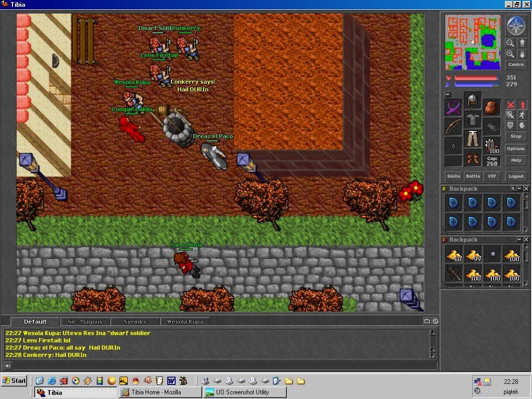
Task: Open the Options dialog
Action: tap(516, 149)
